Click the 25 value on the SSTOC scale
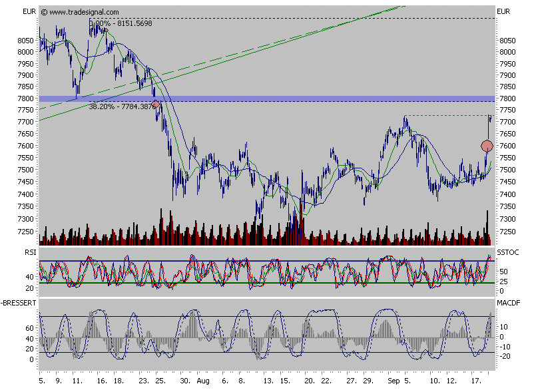This screenshot has height=392, width=534. click(x=503, y=282)
